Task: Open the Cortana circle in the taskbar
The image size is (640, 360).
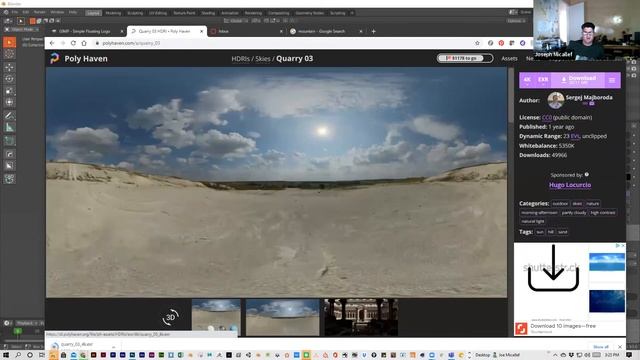Action: [30, 355]
